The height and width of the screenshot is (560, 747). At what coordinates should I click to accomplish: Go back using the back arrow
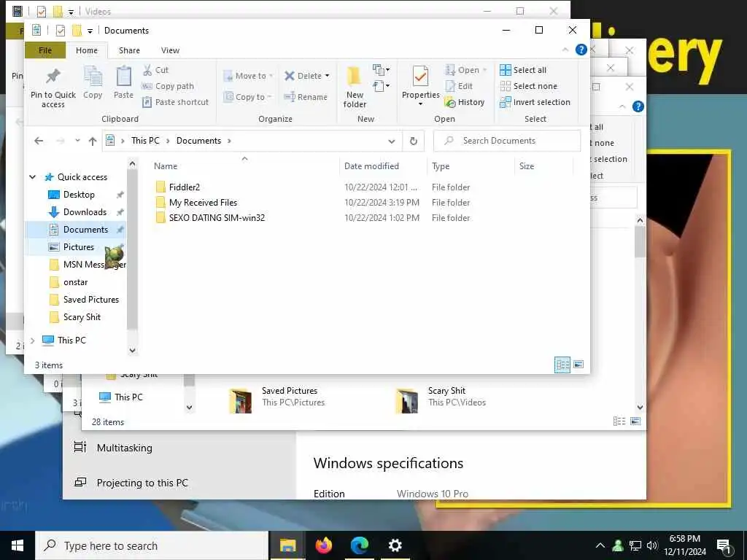pyautogui.click(x=39, y=141)
